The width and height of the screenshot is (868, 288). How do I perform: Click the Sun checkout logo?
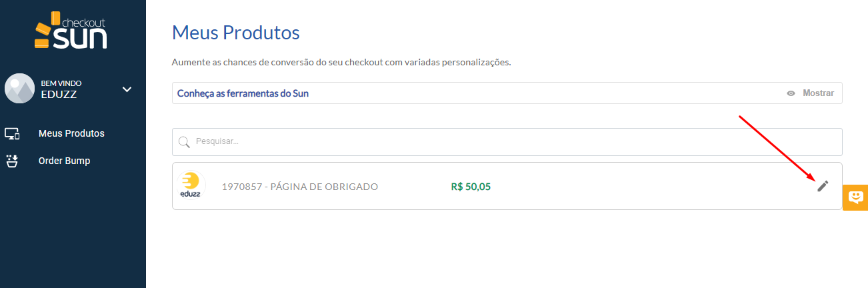71,31
